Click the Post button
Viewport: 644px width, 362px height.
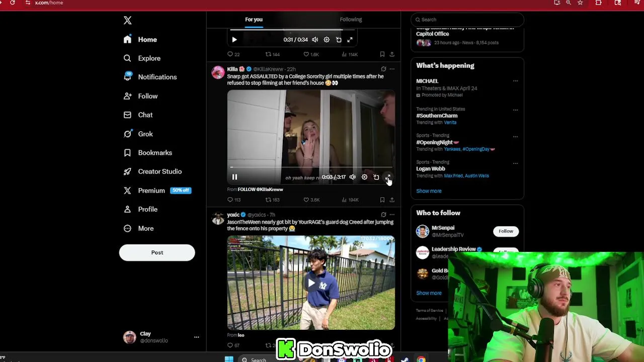point(157,252)
